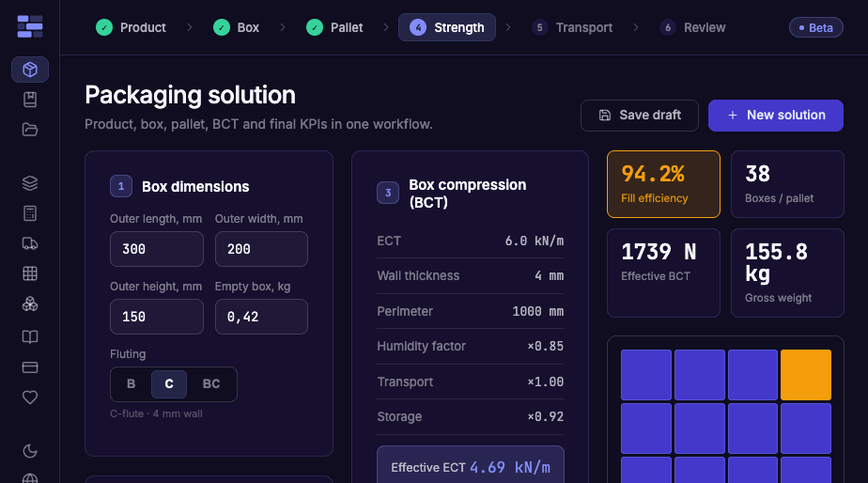Open the open-book sidebar icon

tap(30, 336)
